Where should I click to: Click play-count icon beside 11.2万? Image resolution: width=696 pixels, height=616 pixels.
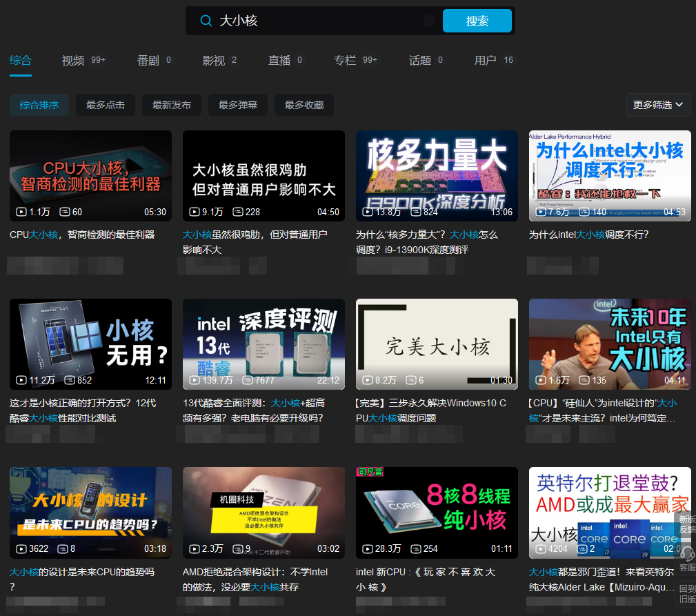[21, 380]
